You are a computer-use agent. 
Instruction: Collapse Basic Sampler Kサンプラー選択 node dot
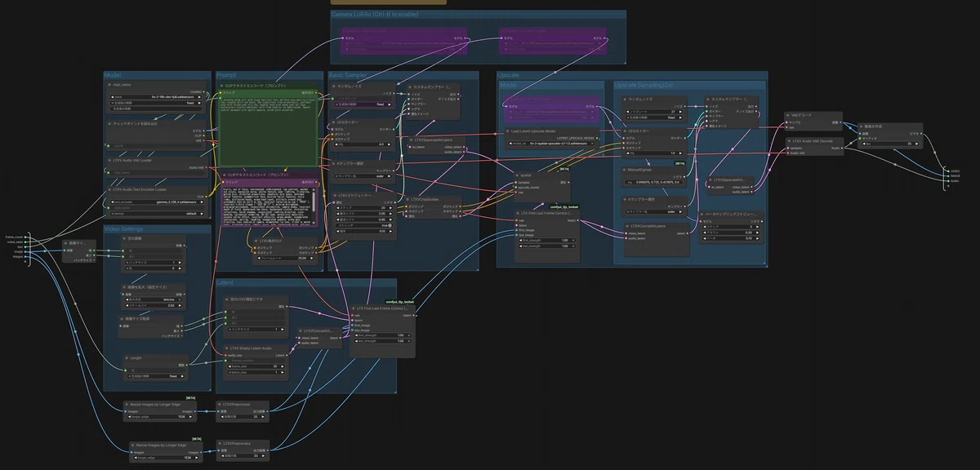click(x=333, y=163)
